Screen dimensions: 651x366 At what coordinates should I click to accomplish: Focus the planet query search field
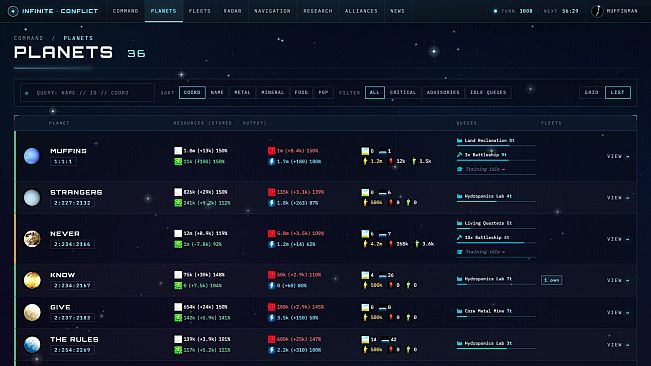87,93
